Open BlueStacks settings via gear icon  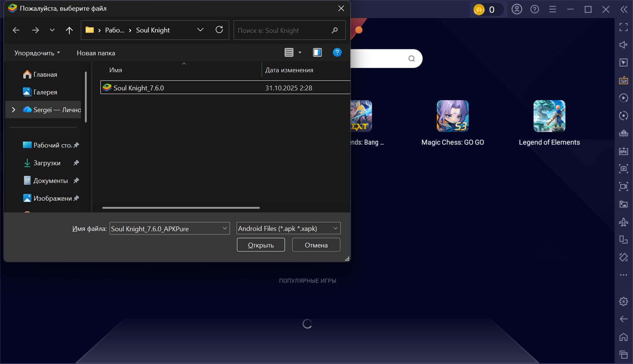point(624,301)
